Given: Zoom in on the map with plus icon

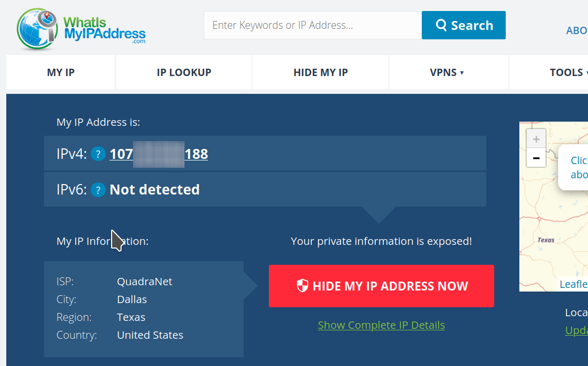Looking at the screenshot, I should point(536,138).
